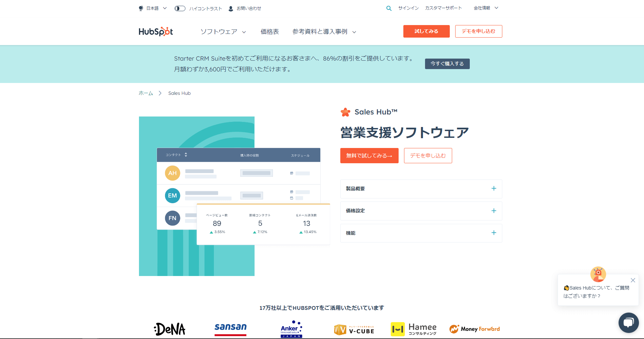The width and height of the screenshot is (644, 339).
Task: Click the 無料で試してみる button
Action: (369, 155)
